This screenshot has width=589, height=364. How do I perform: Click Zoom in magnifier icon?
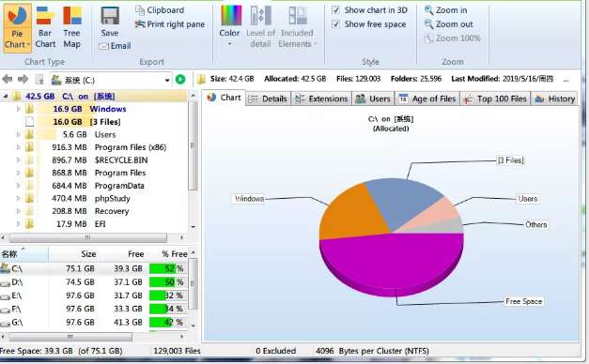pyautogui.click(x=428, y=10)
